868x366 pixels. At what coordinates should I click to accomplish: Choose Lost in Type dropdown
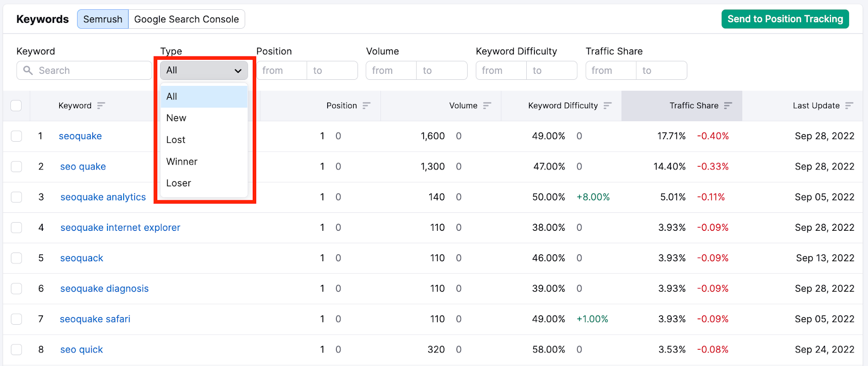point(204,140)
